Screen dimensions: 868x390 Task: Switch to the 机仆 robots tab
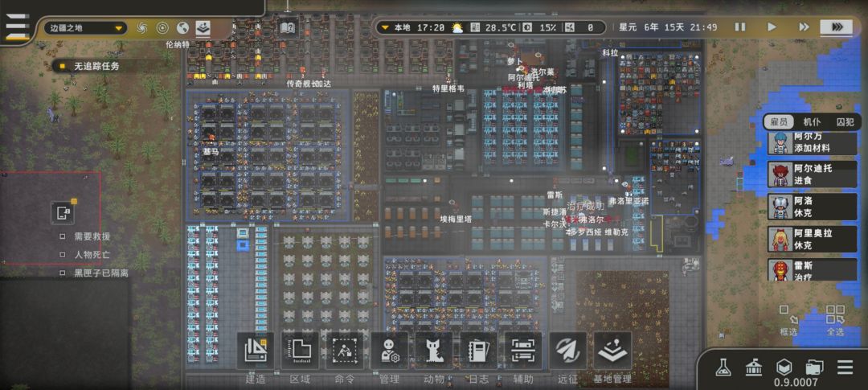tap(812, 122)
